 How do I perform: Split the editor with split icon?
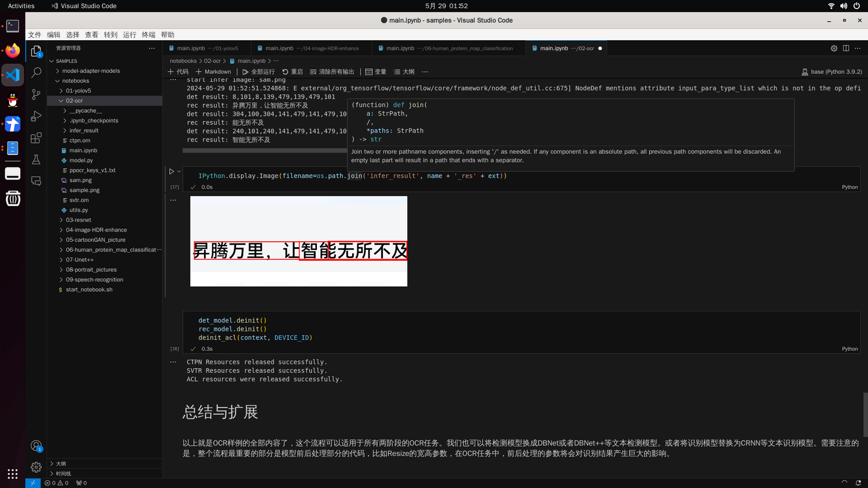(846, 48)
